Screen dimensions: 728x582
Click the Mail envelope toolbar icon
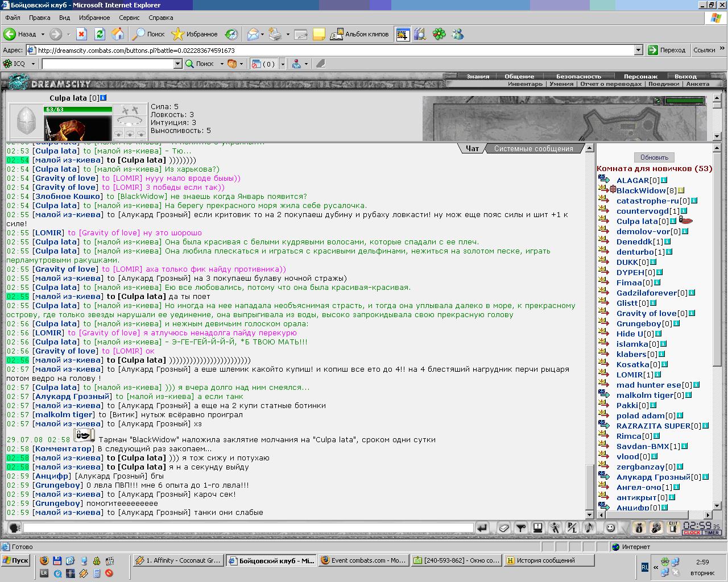(253, 34)
